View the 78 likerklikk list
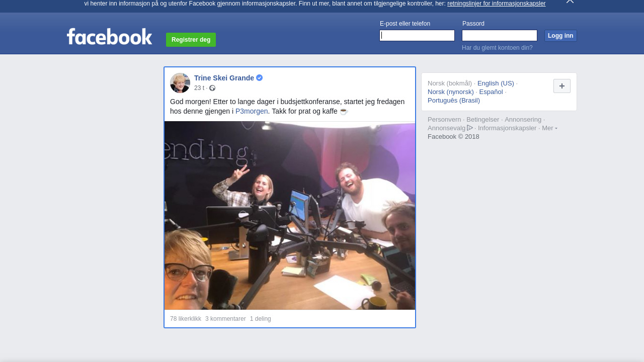The height and width of the screenshot is (362, 644). point(186,319)
